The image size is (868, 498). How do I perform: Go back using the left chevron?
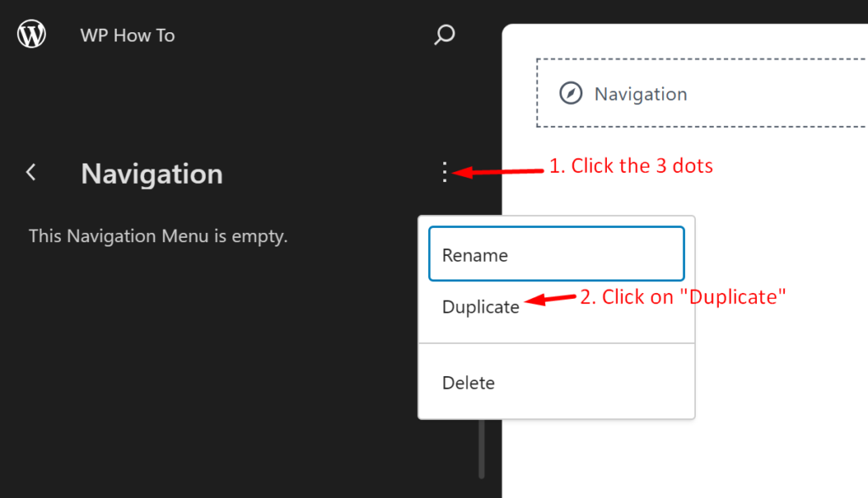pyautogui.click(x=31, y=172)
